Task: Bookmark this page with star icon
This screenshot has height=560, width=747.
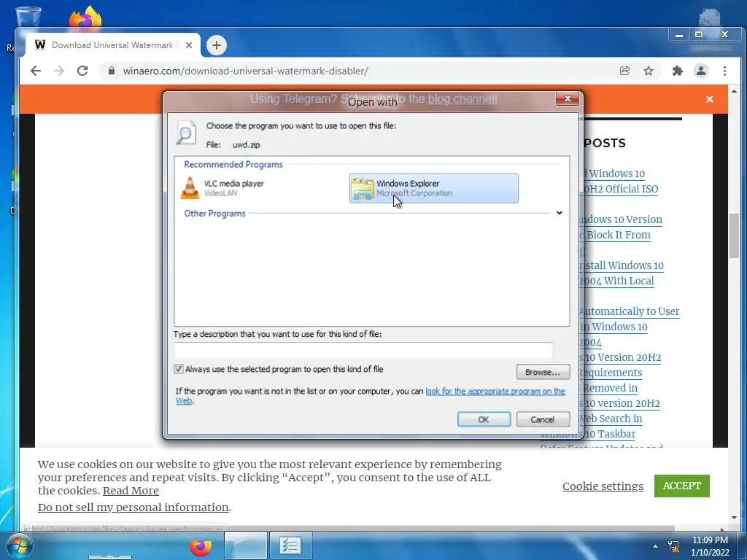Action: 649,71
